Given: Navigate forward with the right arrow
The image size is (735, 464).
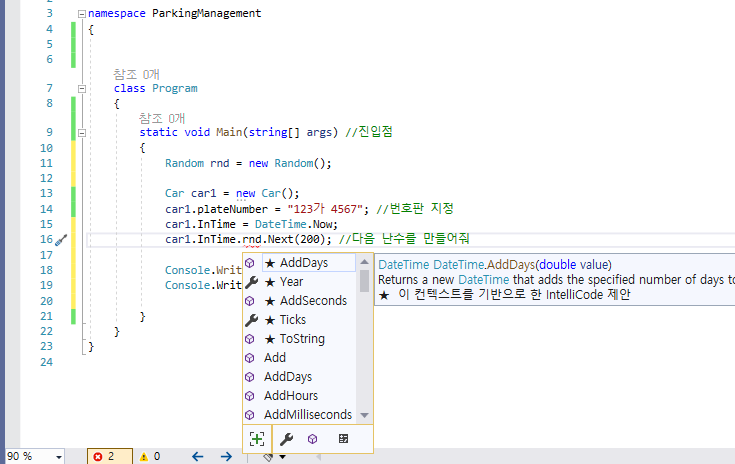Looking at the screenshot, I should coord(226,457).
